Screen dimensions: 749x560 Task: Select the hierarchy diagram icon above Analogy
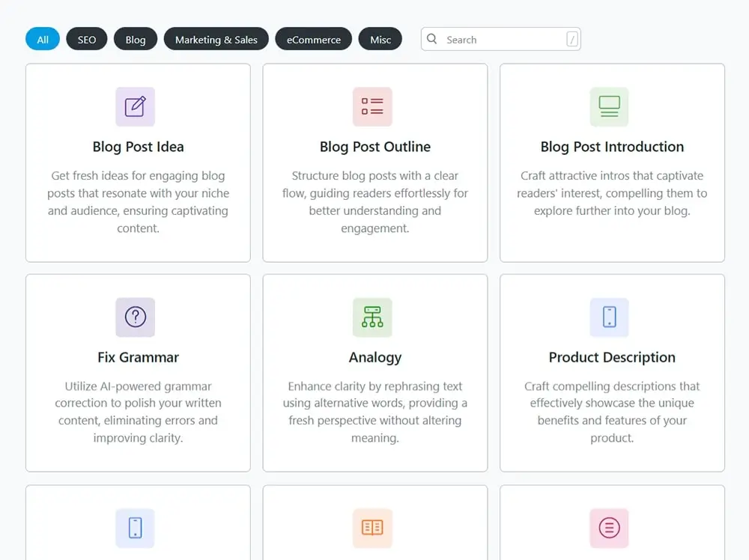[372, 317]
